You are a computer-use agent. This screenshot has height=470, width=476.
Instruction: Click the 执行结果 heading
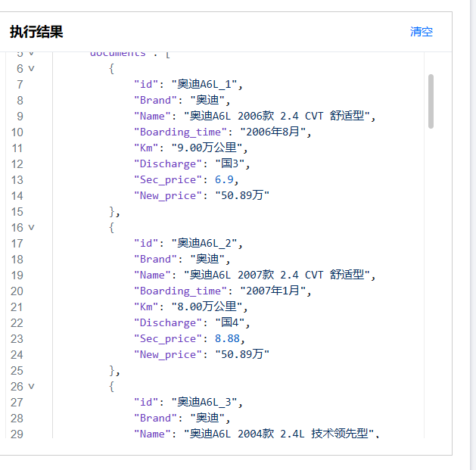click(x=36, y=32)
